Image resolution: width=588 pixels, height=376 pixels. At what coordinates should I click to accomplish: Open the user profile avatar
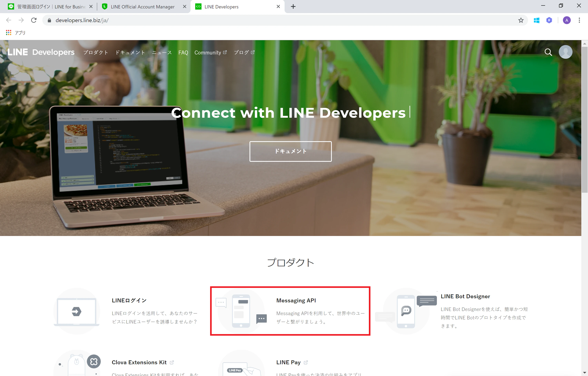coord(565,52)
